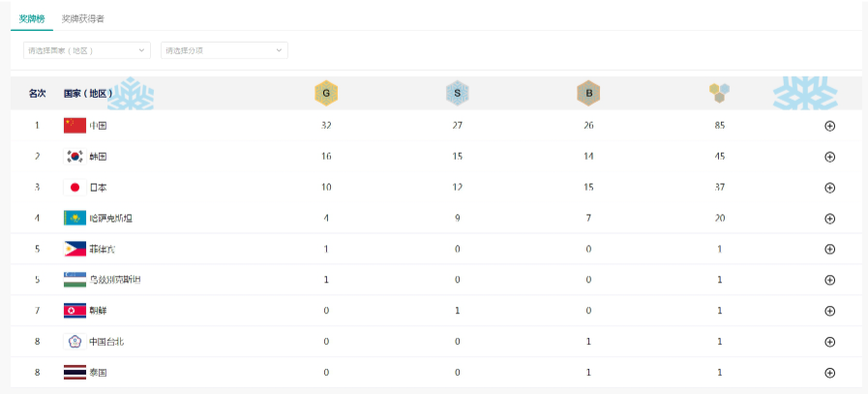Click the gold medal G icon
This screenshot has height=394, width=868.
coord(326,93)
